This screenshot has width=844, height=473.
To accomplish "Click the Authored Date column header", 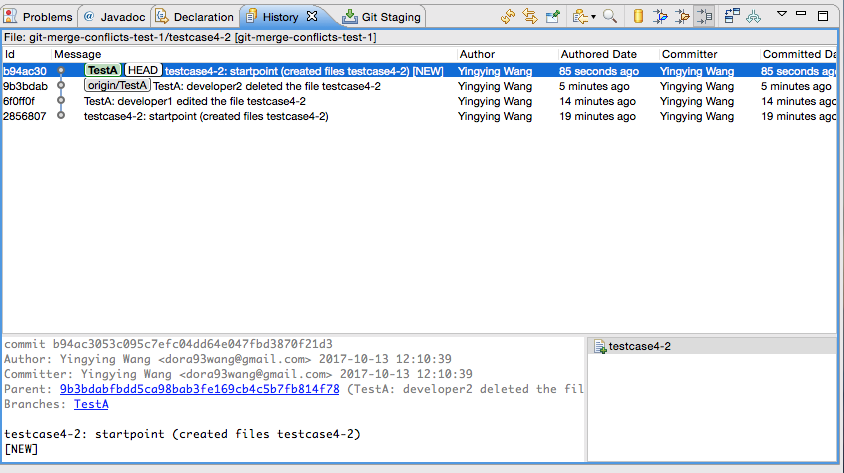I will coord(608,54).
